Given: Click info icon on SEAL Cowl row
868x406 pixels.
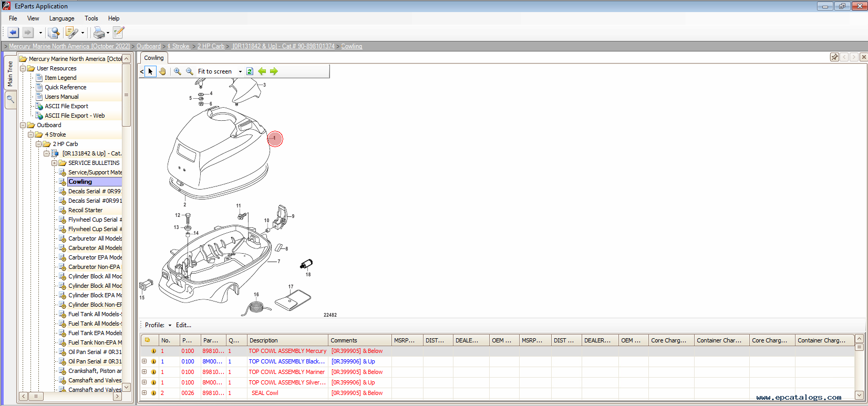Looking at the screenshot, I should [x=154, y=393].
